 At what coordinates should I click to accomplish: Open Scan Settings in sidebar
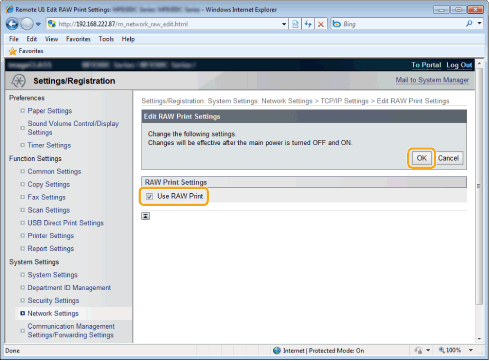click(x=49, y=210)
